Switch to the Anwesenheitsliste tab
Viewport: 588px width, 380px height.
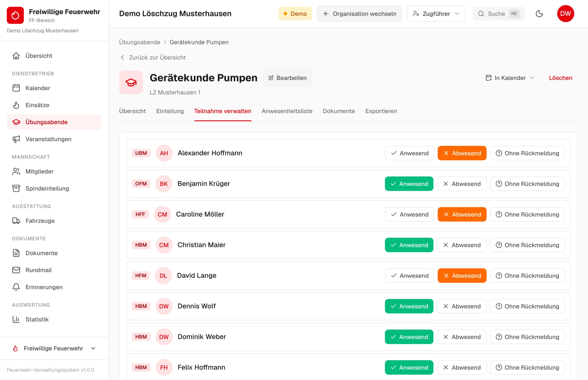coord(287,111)
